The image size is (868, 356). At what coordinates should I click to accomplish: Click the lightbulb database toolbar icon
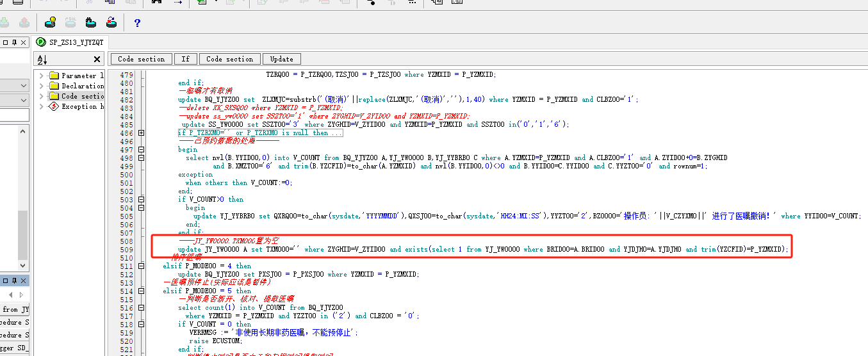click(x=49, y=23)
